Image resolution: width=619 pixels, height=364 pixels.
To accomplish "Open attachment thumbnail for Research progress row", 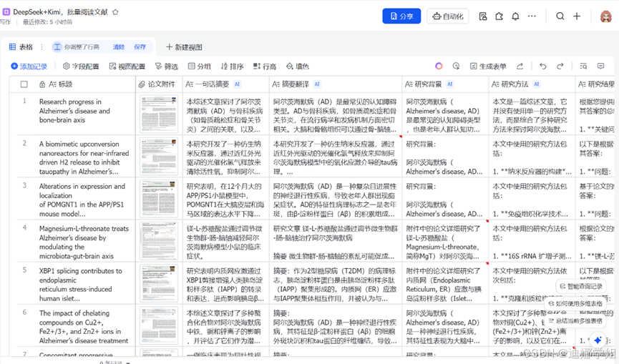I will (x=159, y=114).
